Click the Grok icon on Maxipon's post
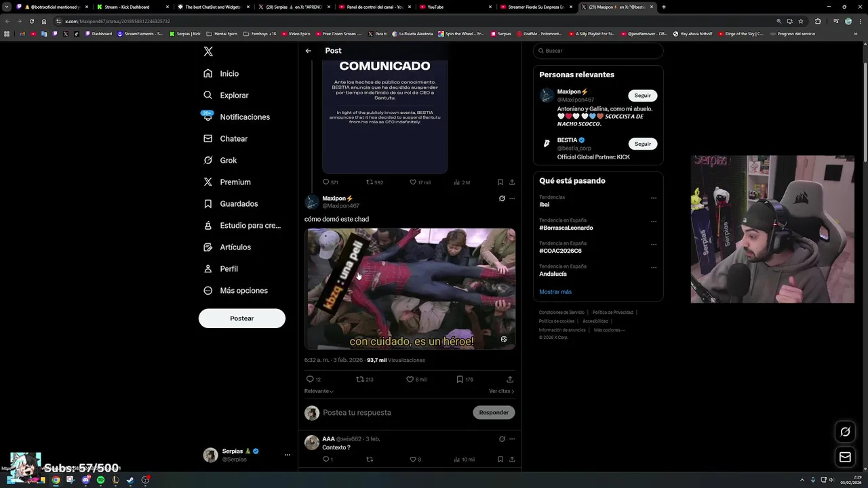Screen dimensions: 868x488 coord(502,199)
